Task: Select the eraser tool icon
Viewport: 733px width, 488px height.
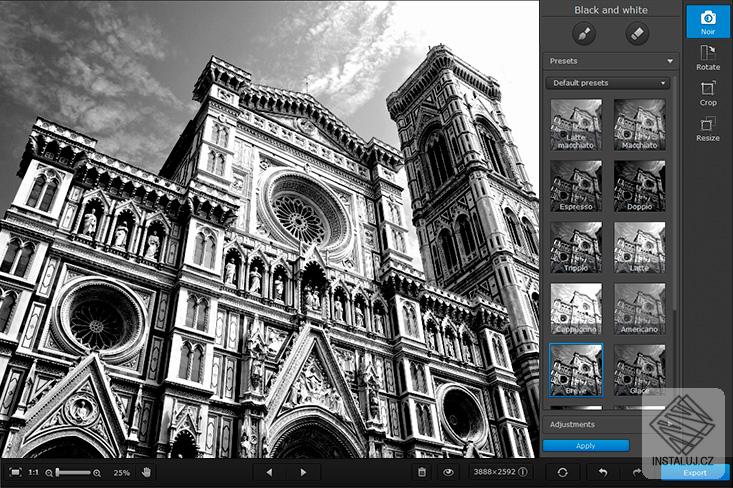Action: pyautogui.click(x=637, y=34)
